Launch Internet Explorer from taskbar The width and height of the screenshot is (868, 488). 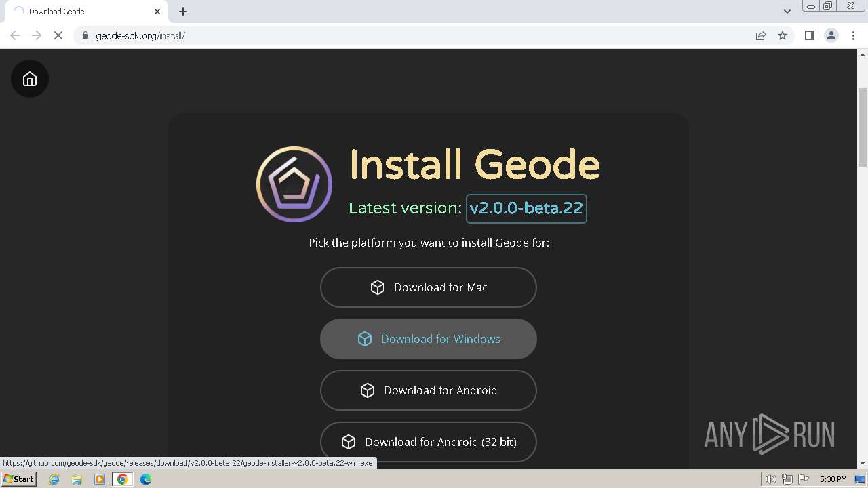tap(54, 479)
